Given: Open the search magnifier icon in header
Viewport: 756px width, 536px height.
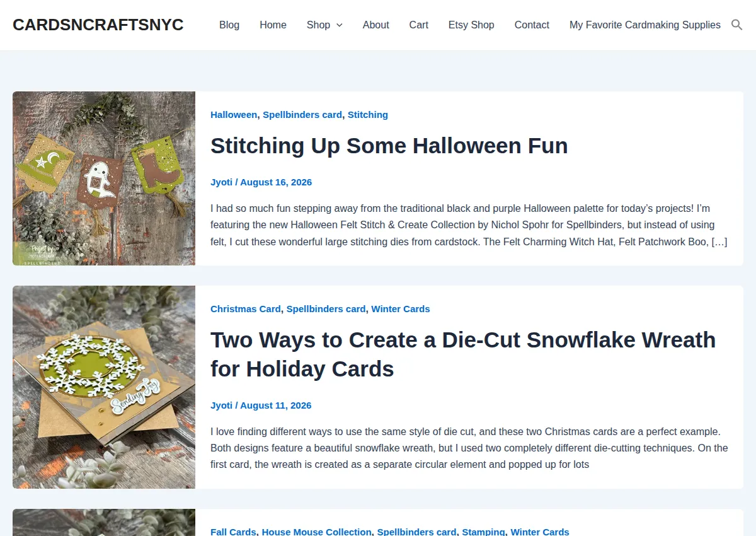Looking at the screenshot, I should pos(736,25).
